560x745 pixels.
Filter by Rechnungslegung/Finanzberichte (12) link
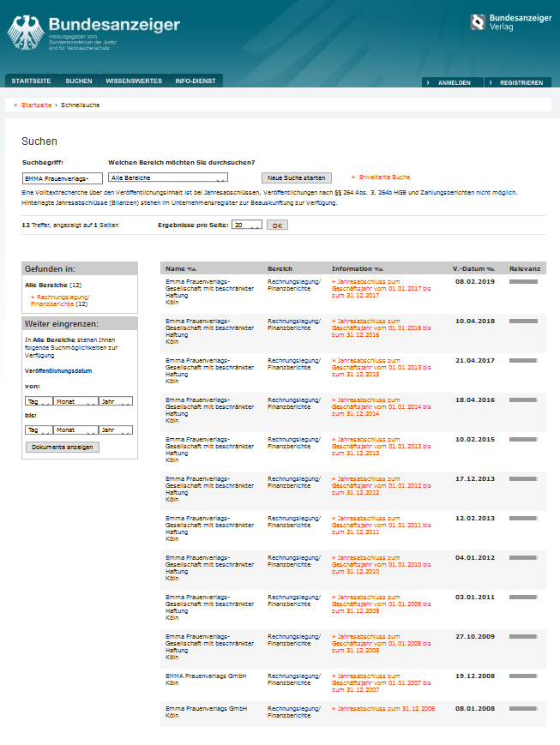click(60, 300)
